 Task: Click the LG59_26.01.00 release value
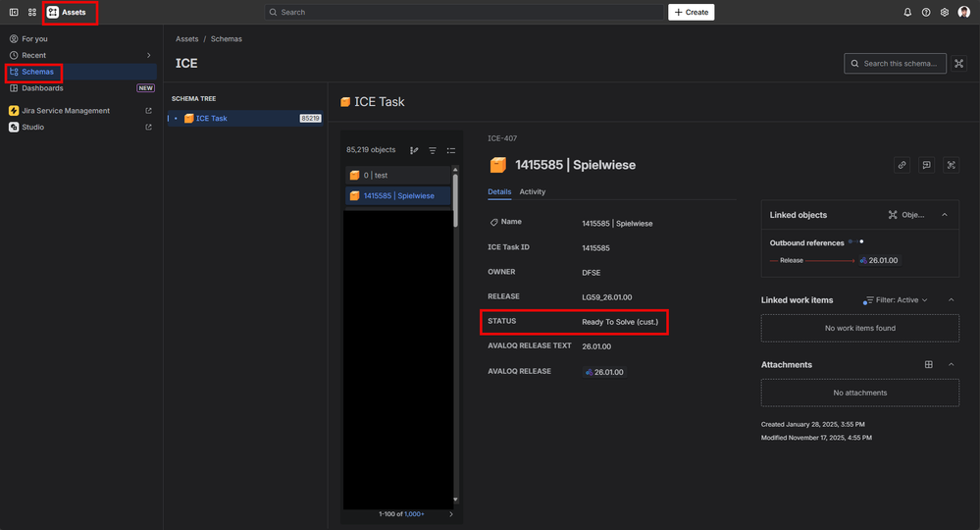point(607,296)
